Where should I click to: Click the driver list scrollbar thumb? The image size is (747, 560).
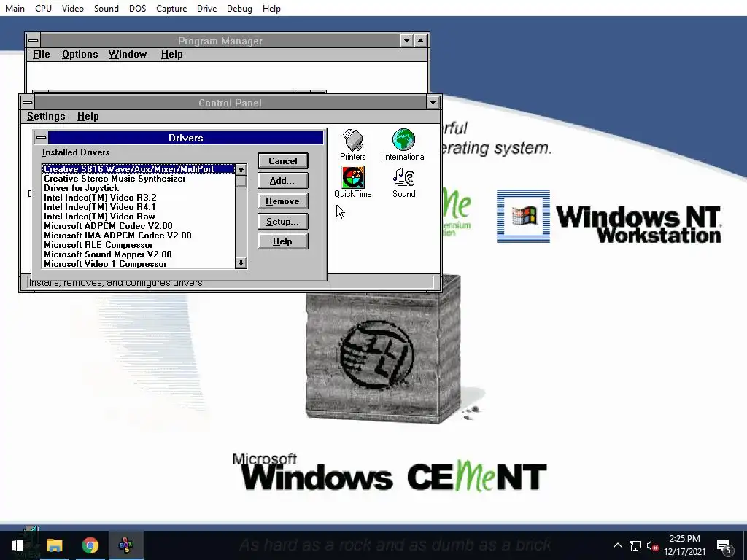(x=241, y=182)
